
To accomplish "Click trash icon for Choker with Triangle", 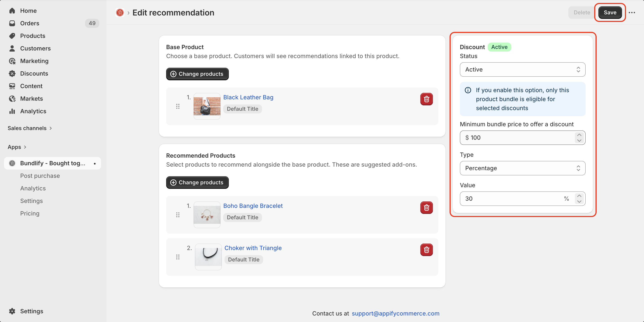I will [x=426, y=250].
